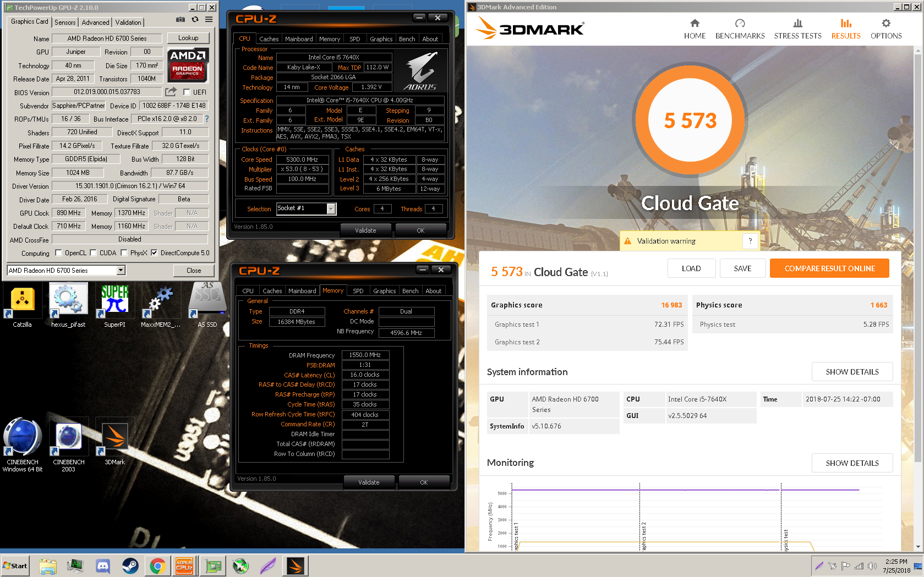Click STRESS TESTS bar chart icon

click(x=797, y=23)
